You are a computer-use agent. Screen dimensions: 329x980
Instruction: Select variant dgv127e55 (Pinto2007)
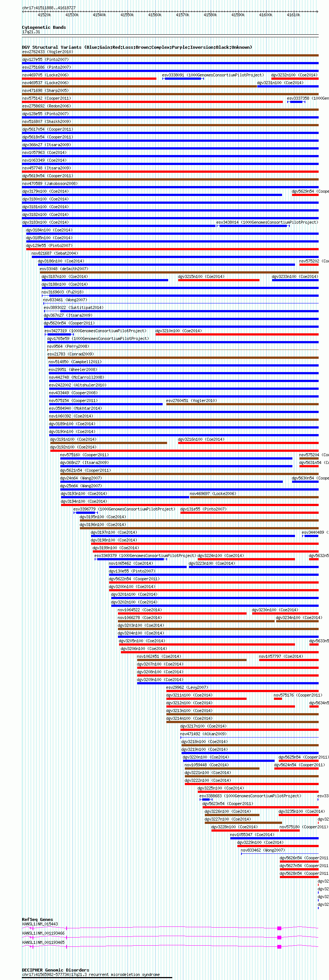pyautogui.click(x=45, y=59)
